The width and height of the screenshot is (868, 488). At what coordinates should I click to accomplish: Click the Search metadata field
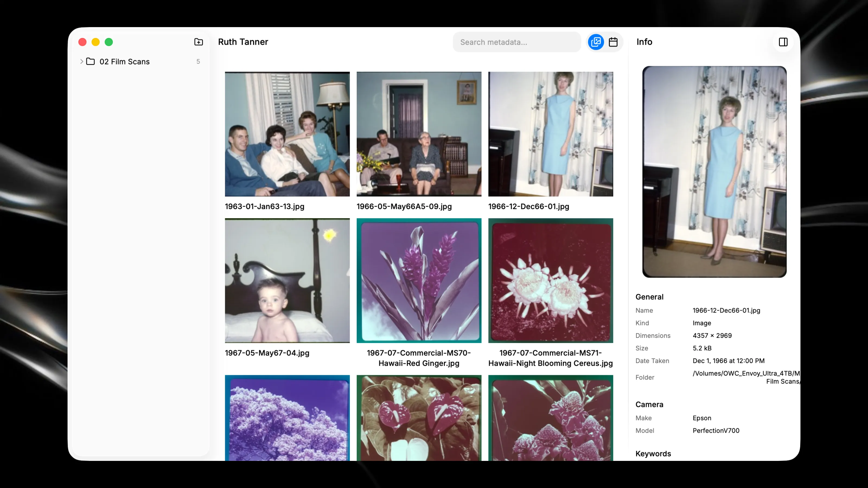pos(516,42)
